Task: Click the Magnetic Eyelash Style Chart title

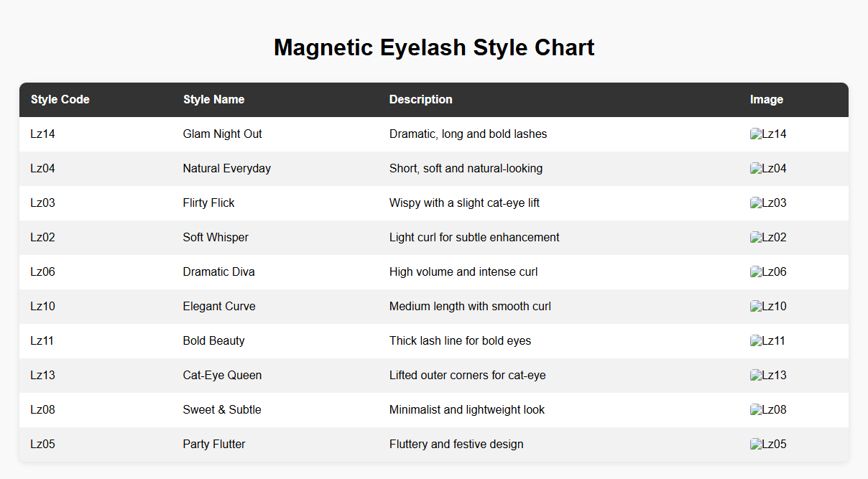Action: [x=434, y=47]
